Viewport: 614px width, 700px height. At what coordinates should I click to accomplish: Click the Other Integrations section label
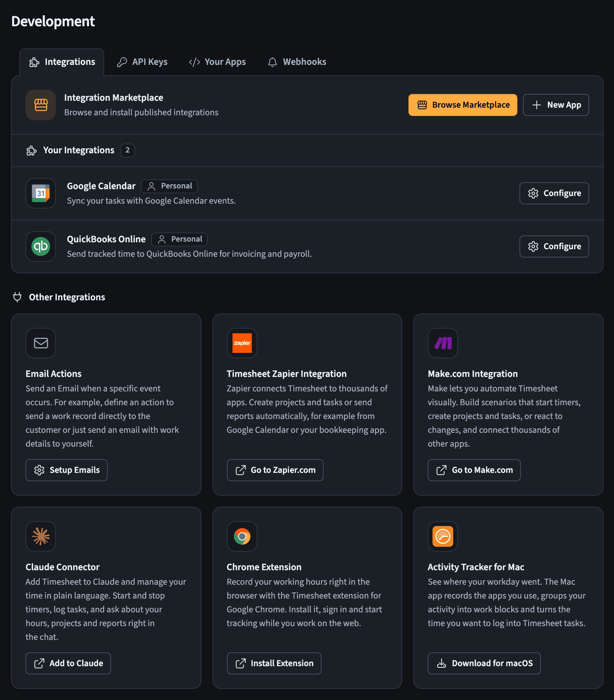pyautogui.click(x=67, y=297)
